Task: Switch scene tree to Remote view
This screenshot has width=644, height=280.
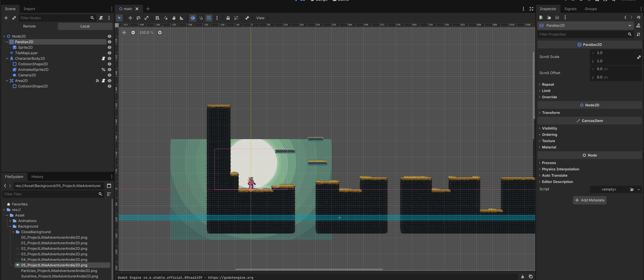Action: tap(29, 26)
